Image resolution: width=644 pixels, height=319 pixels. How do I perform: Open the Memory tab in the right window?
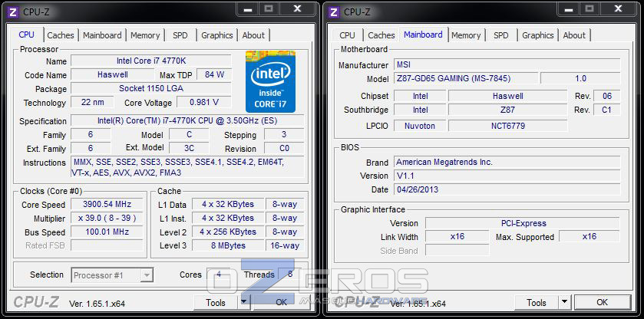click(x=466, y=35)
